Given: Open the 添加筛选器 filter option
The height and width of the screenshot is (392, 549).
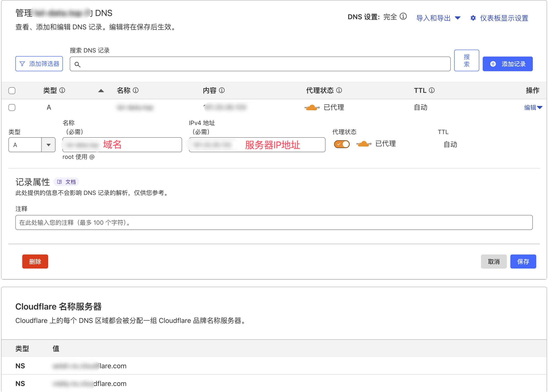Looking at the screenshot, I should click(39, 64).
